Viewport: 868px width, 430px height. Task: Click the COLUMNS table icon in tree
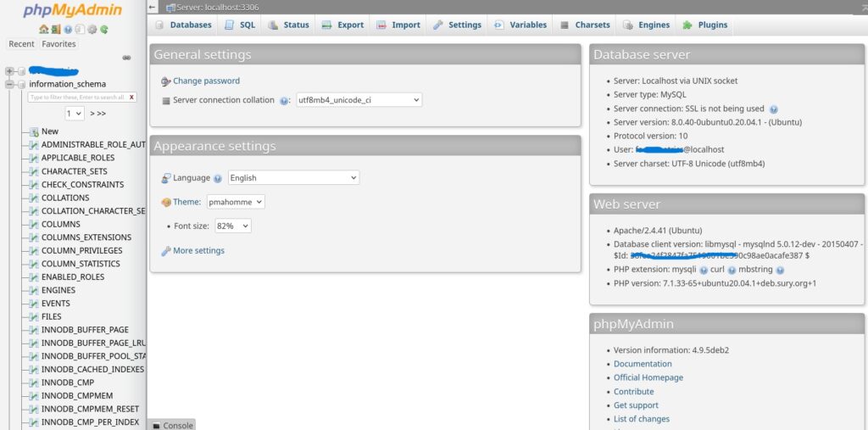34,225
